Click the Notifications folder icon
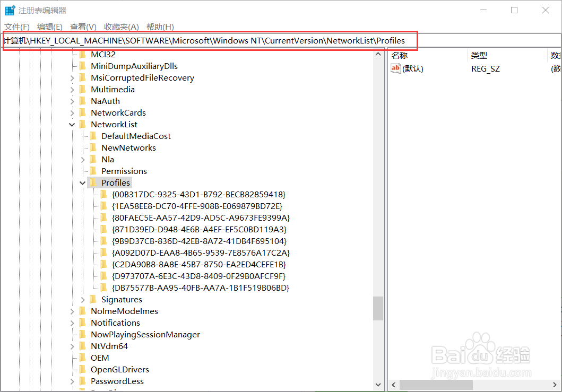This screenshot has width=562, height=392. (82, 323)
